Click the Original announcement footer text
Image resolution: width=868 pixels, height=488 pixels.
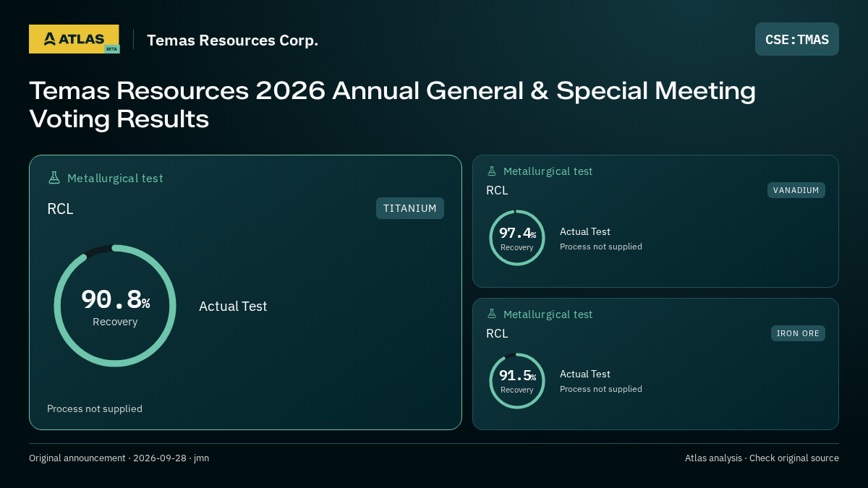point(119,458)
